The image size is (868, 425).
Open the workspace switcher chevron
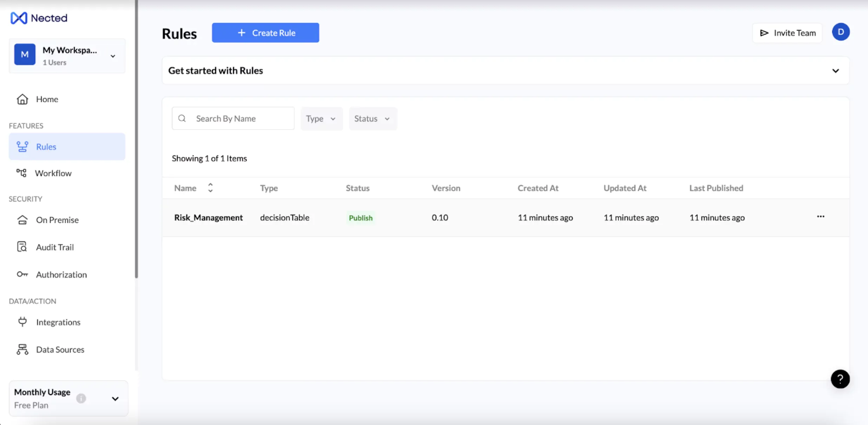tap(113, 56)
